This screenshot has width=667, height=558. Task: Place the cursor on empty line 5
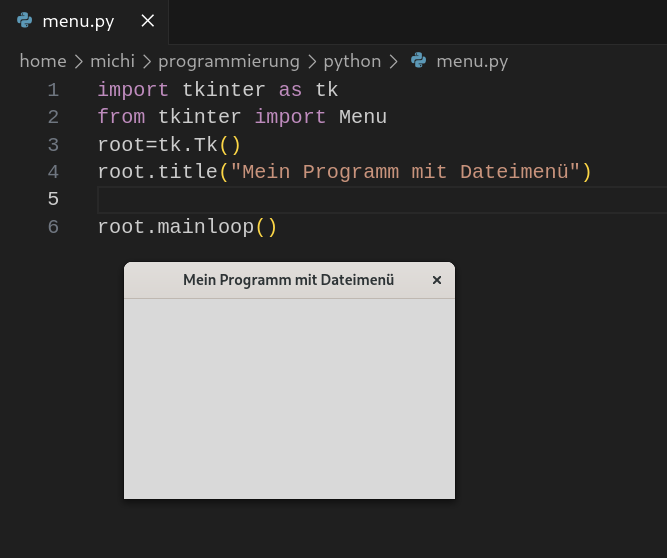(382, 199)
